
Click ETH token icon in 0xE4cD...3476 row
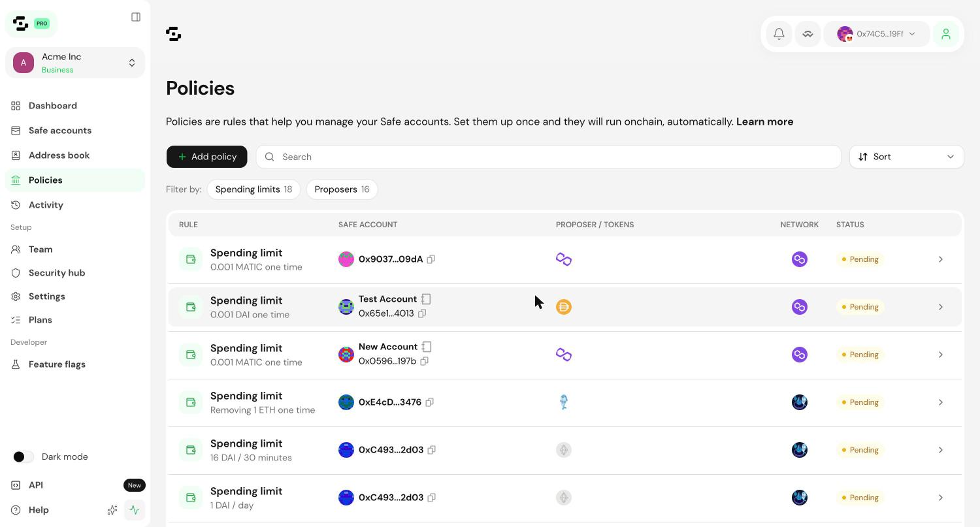coord(564,402)
